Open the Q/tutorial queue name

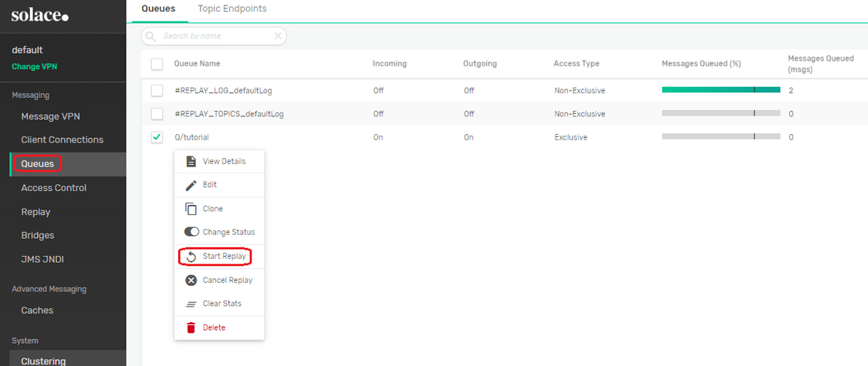click(x=191, y=137)
